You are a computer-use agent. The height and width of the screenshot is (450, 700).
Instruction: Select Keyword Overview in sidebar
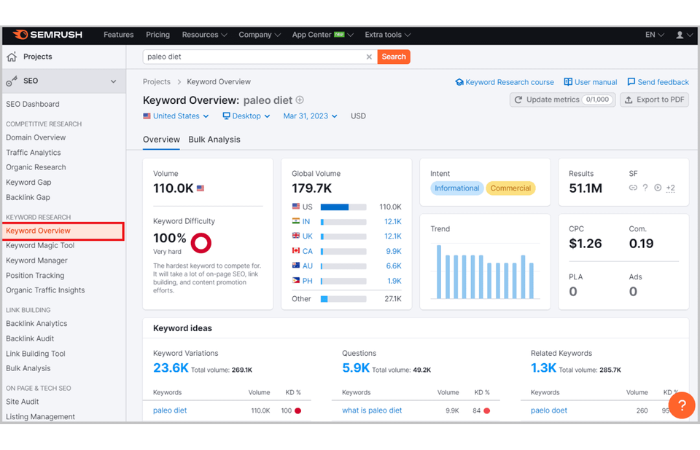[63, 231]
